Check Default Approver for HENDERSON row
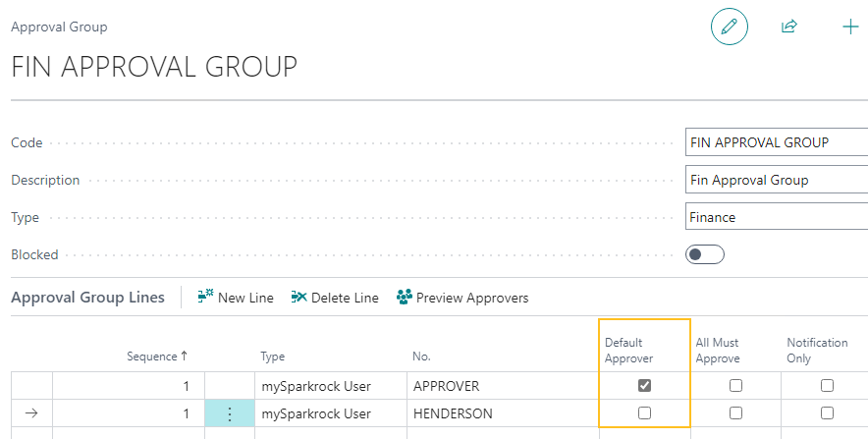The height and width of the screenshot is (439, 868). (644, 413)
